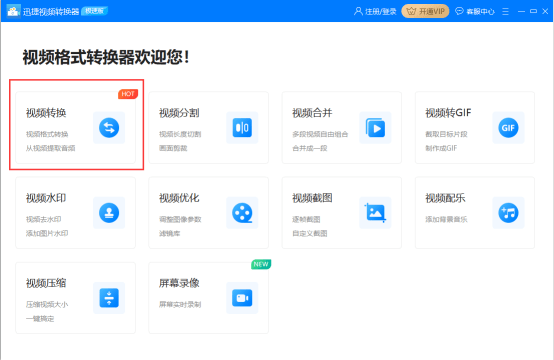The height and width of the screenshot is (360, 554).
Task: Open the 视频压缩 feature title
Action: point(46,283)
